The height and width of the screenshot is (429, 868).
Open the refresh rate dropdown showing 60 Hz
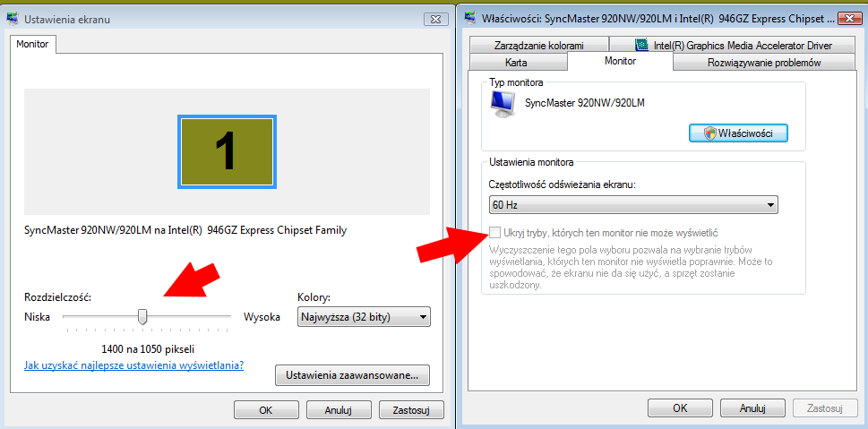(633, 205)
